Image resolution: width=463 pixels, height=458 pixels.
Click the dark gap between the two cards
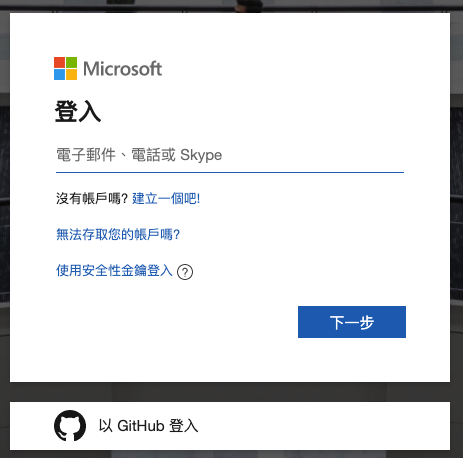click(x=230, y=392)
